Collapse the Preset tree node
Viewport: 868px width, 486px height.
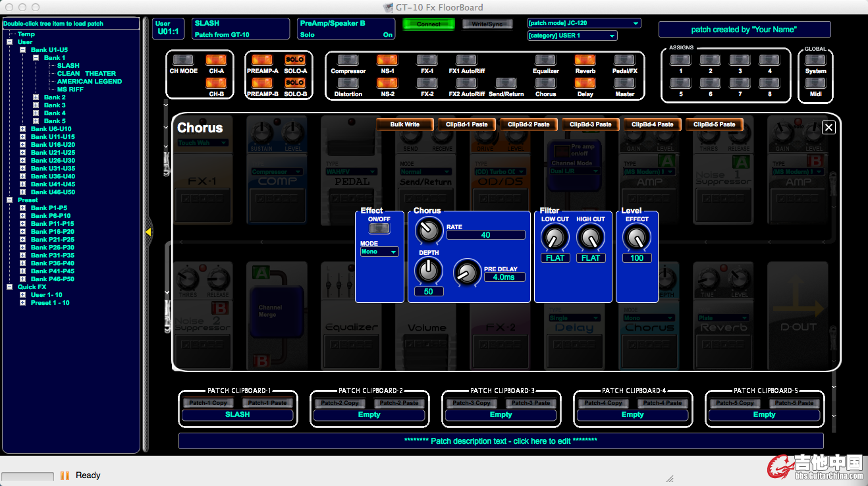[x=10, y=200]
